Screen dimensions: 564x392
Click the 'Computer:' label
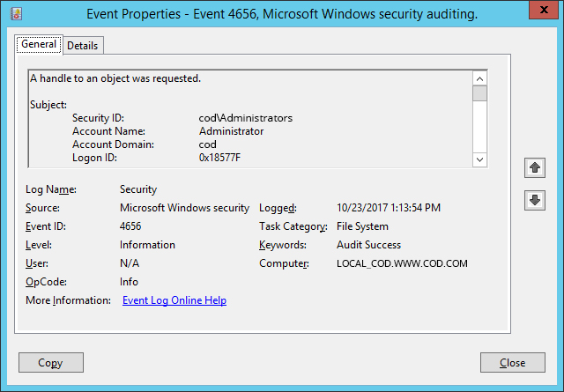pos(284,263)
